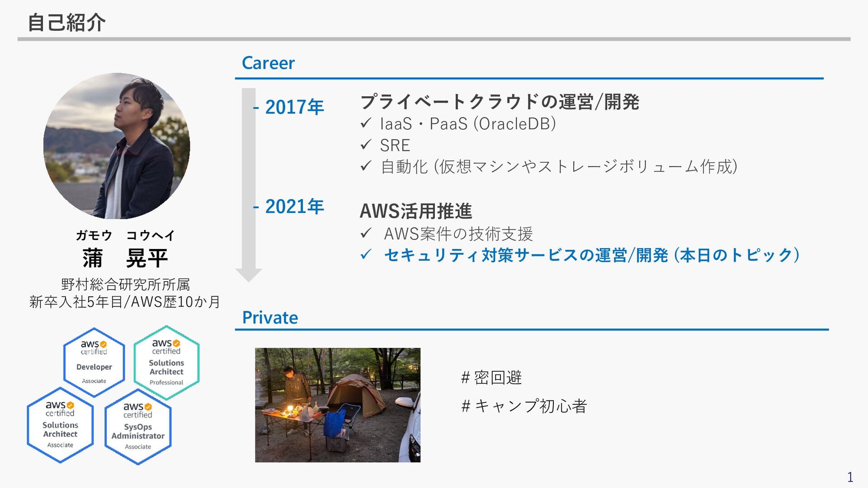The image size is (868, 488).
Task: Click the SysOps Administrator Associate badge
Action: (138, 427)
